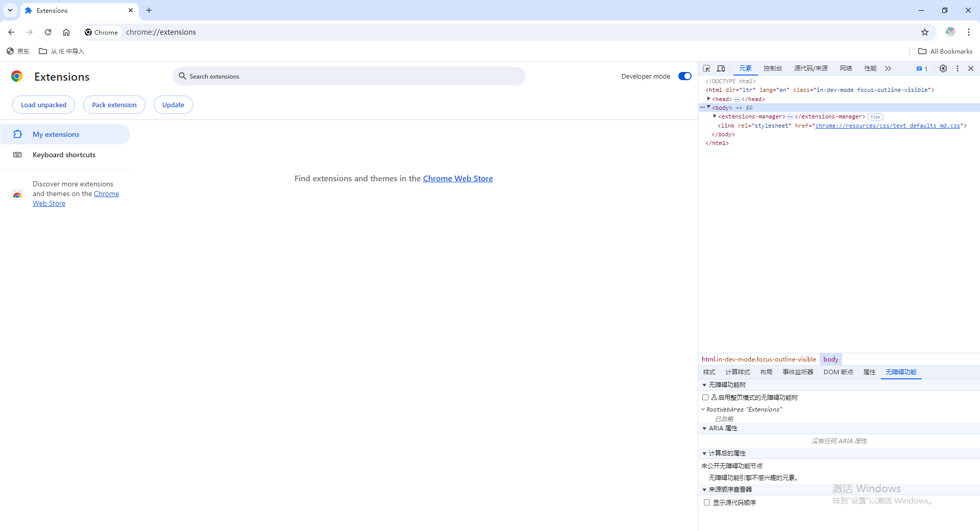
Task: Collapse the RootWebArea Extensions node
Action: (x=703, y=409)
